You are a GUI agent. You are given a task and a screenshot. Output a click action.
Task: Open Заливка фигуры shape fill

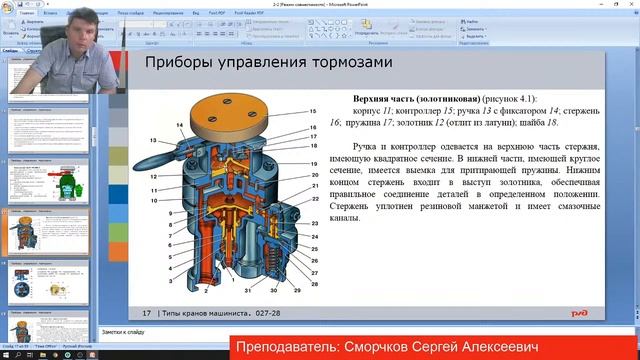click(428, 22)
